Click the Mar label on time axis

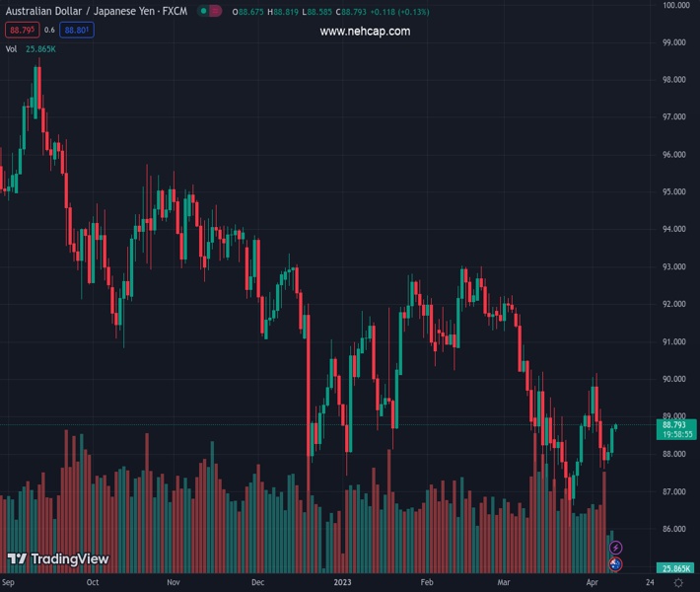click(x=505, y=583)
